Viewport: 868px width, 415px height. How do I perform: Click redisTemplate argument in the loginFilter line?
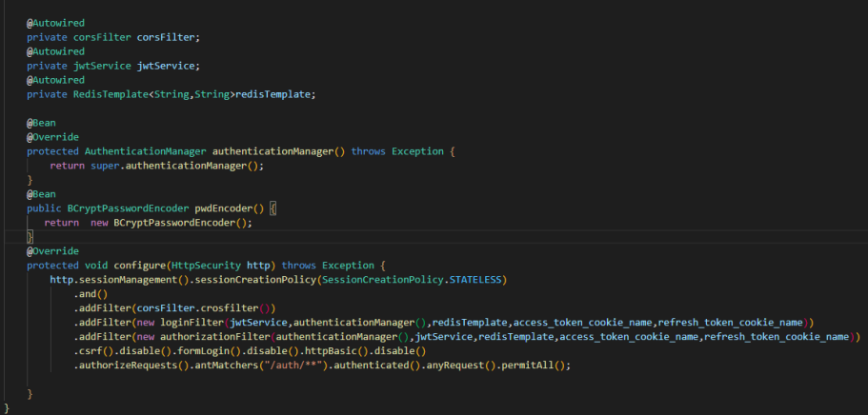pos(470,323)
